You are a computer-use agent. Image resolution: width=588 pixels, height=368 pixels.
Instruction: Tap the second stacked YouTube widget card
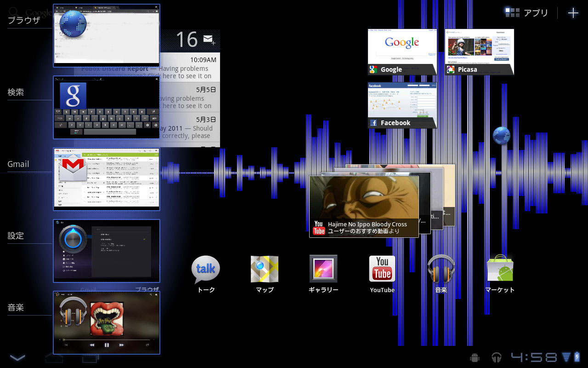(425, 202)
